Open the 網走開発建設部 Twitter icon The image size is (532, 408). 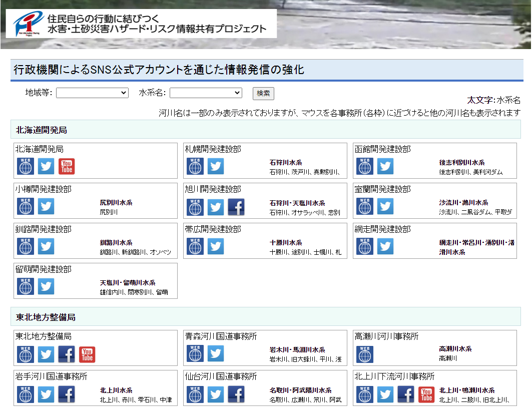coord(385,246)
